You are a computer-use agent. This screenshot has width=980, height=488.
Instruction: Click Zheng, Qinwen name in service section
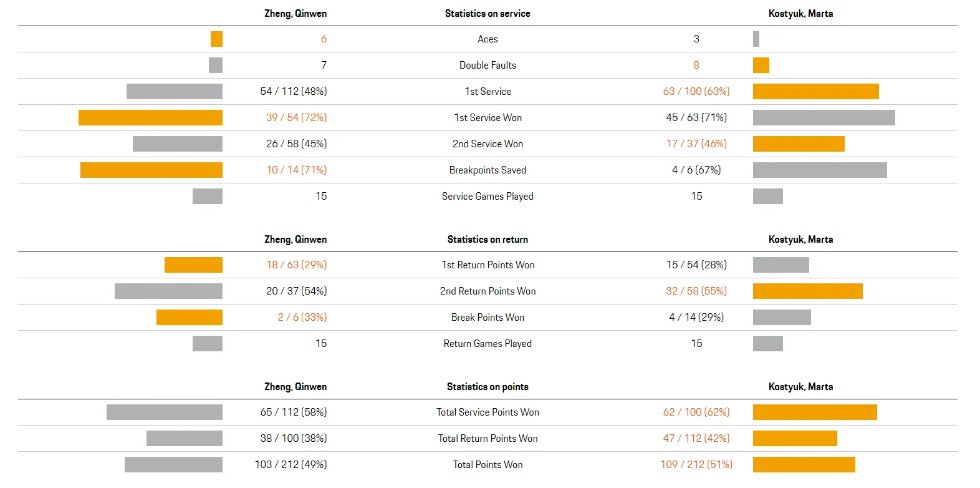(x=295, y=13)
